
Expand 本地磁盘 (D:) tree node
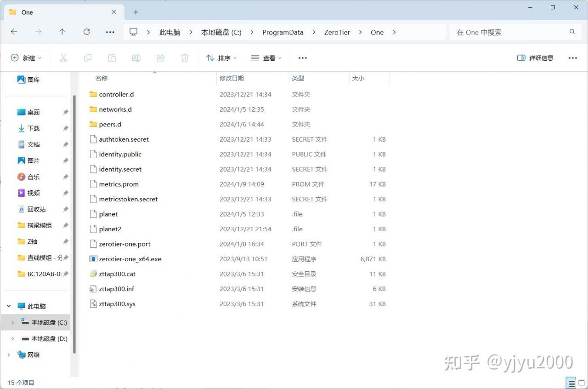coord(12,339)
